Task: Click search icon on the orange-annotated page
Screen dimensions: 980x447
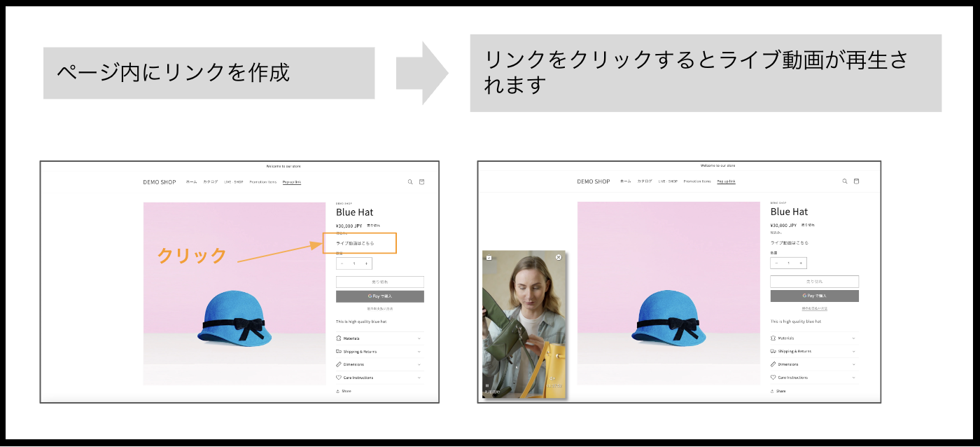Action: coord(410,182)
